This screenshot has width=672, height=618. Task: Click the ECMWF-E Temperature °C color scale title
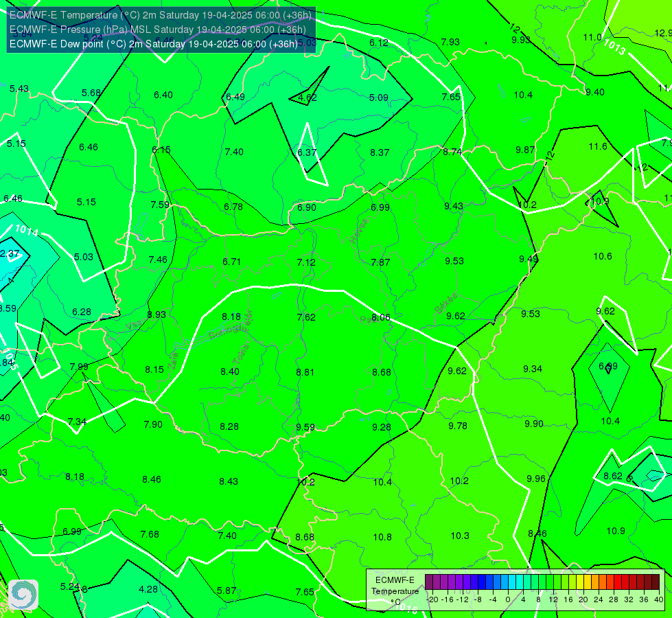(x=395, y=591)
